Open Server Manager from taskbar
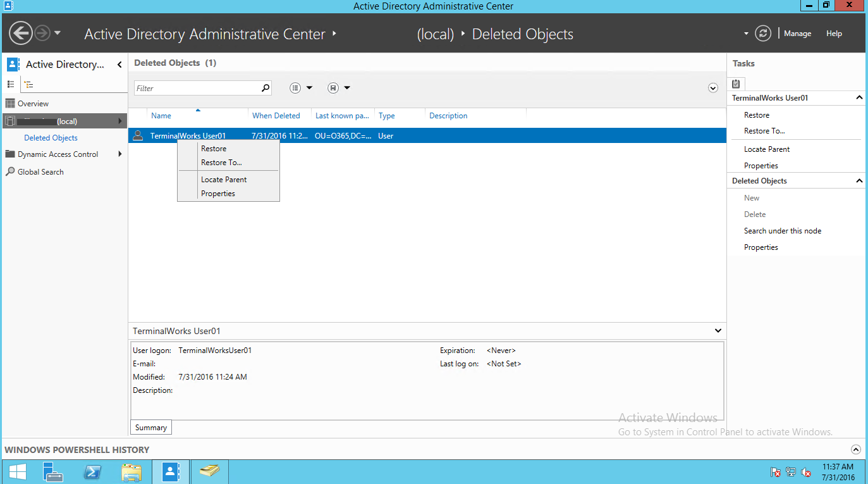Image resolution: width=868 pixels, height=484 pixels. [53, 472]
